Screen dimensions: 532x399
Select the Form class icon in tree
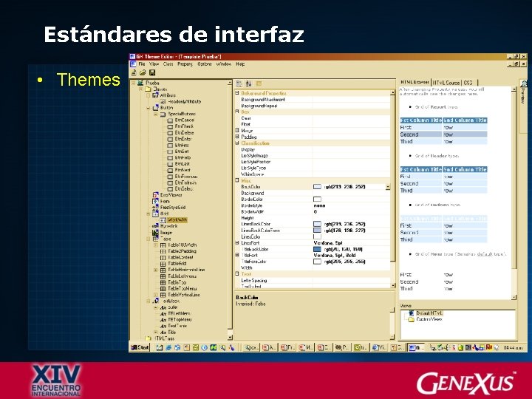[155, 201]
